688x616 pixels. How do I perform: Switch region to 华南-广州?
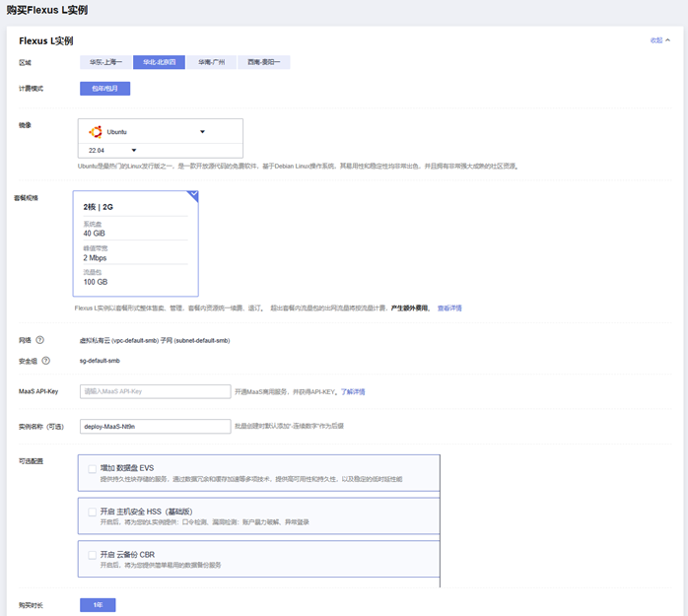point(211,62)
